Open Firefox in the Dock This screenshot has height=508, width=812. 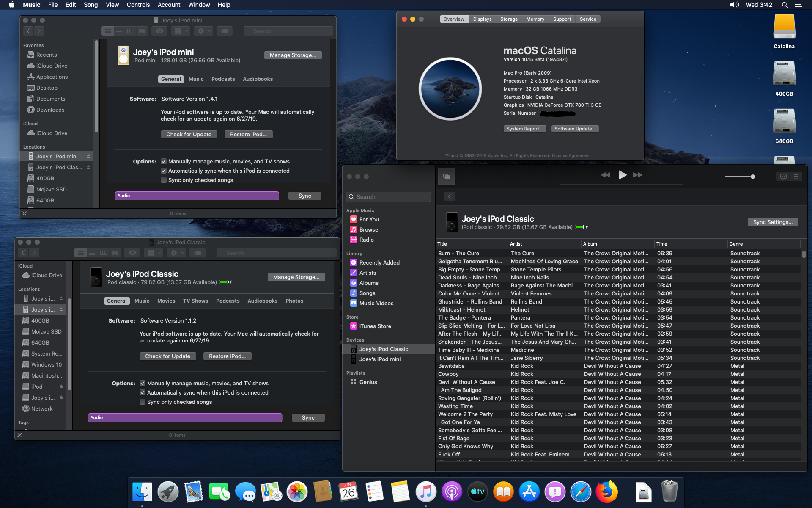tap(606, 492)
